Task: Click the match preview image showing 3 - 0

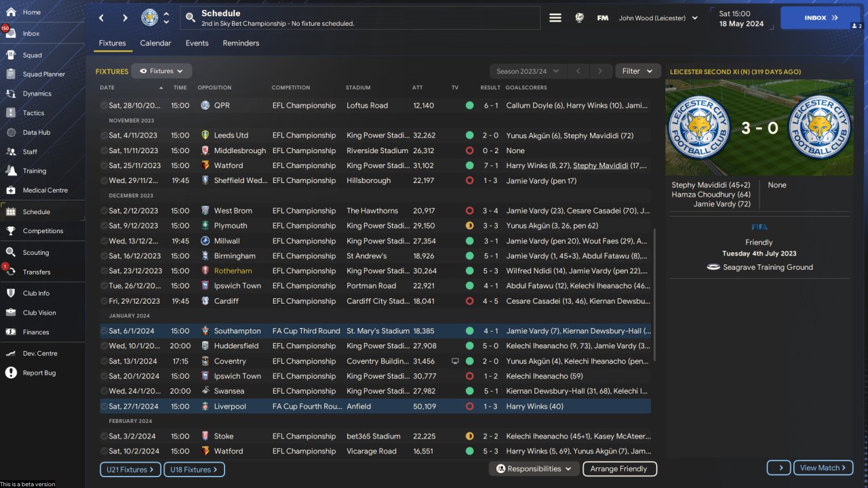Action: pyautogui.click(x=759, y=128)
